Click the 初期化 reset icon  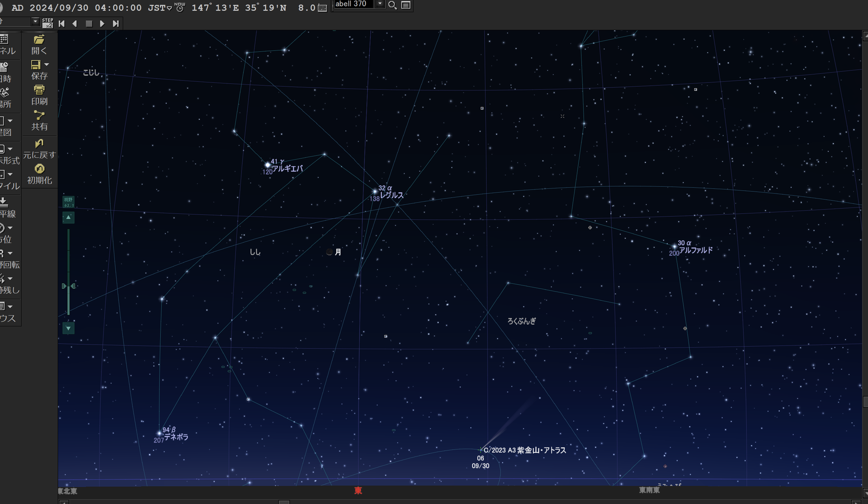pyautogui.click(x=39, y=169)
